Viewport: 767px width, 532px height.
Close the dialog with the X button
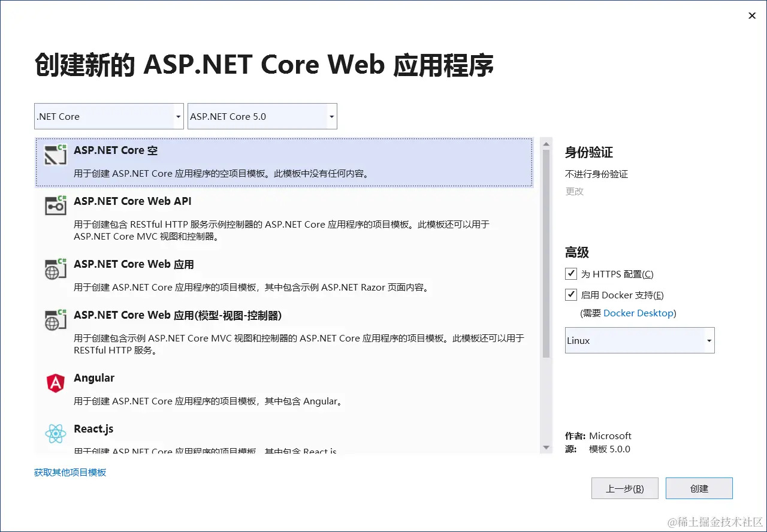pos(752,16)
